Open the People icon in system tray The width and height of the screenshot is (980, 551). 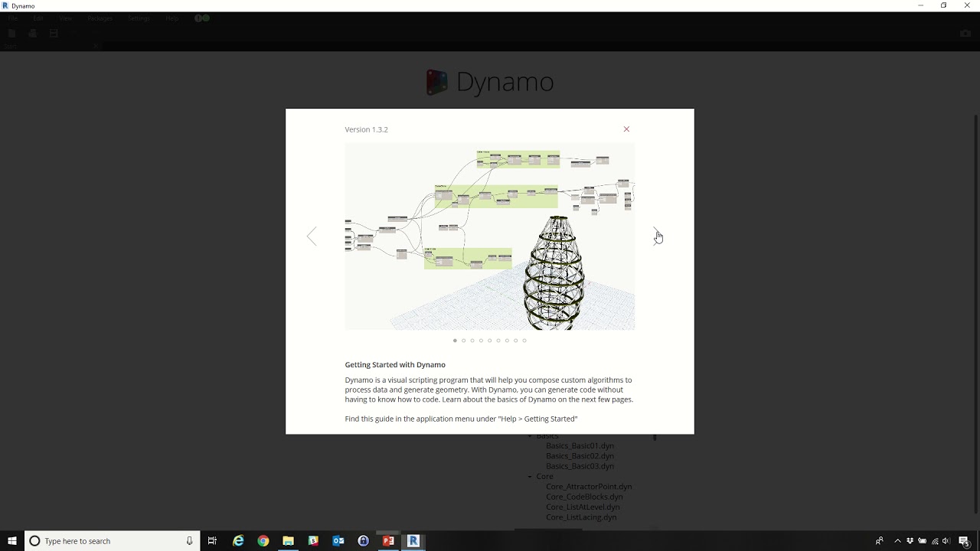(x=880, y=541)
